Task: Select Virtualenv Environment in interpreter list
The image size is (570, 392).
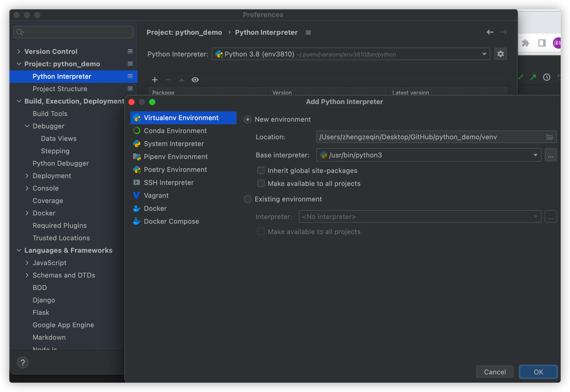Action: (x=183, y=118)
